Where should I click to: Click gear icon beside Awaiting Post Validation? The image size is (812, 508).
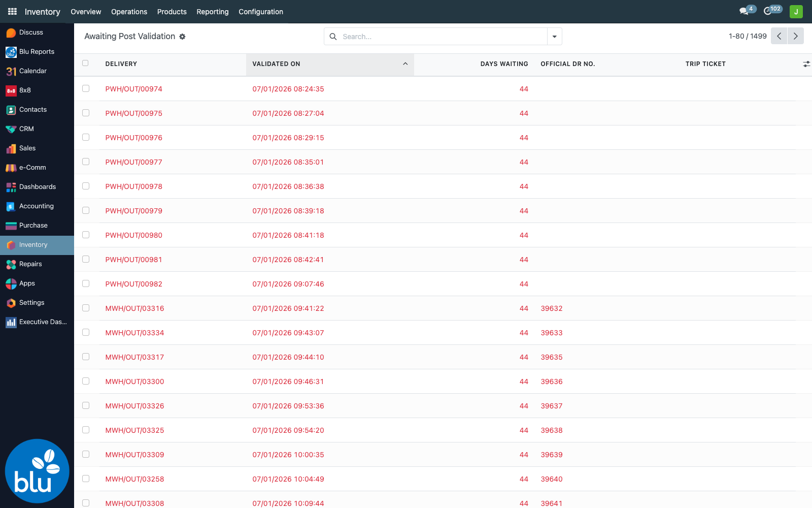pyautogui.click(x=182, y=37)
